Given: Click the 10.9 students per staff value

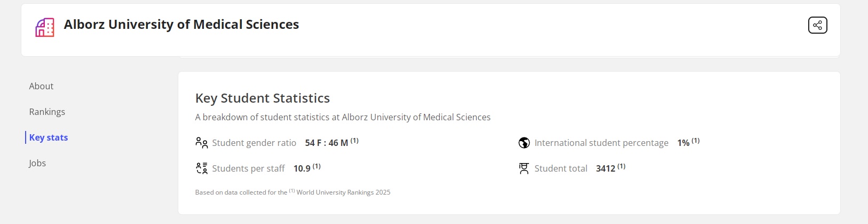Looking at the screenshot, I should coord(302,168).
